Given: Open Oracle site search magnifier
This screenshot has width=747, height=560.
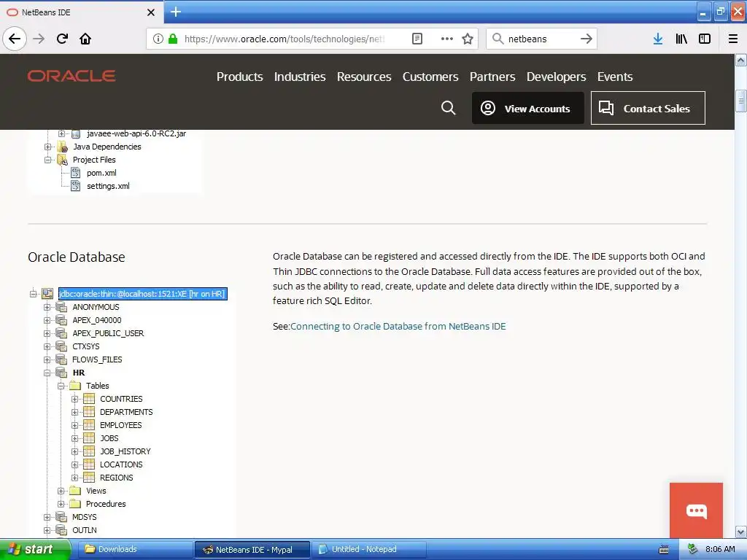Looking at the screenshot, I should click(x=448, y=108).
